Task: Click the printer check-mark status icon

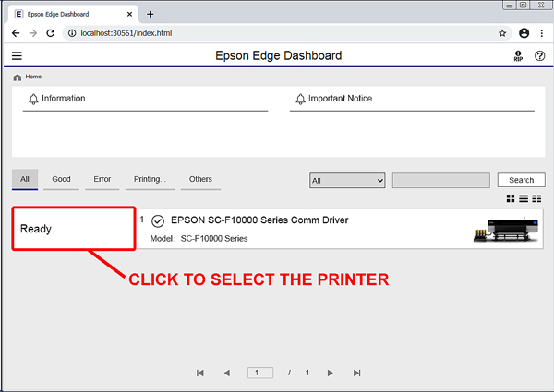Action: tap(158, 221)
